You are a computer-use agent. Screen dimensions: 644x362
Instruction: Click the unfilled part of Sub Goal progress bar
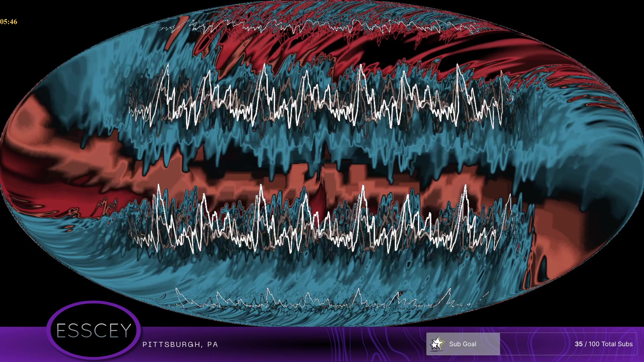coord(537,344)
